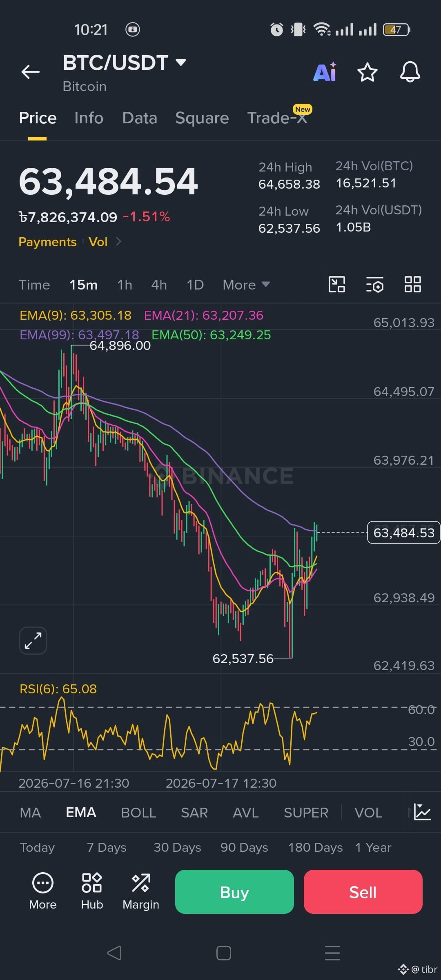Switch to the Info tab

(x=89, y=118)
